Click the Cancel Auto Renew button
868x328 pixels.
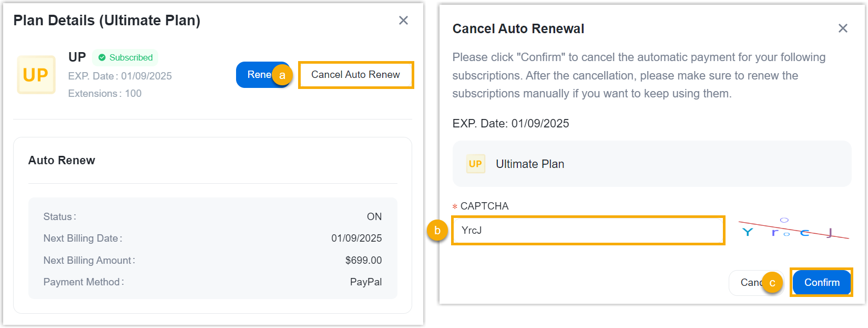point(355,75)
